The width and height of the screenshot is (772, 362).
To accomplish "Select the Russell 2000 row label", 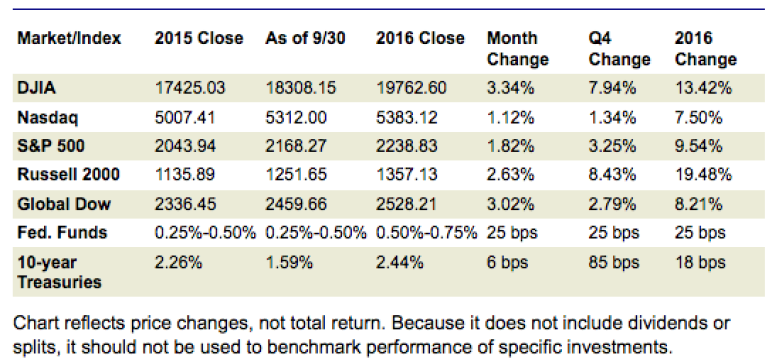I will tap(68, 174).
